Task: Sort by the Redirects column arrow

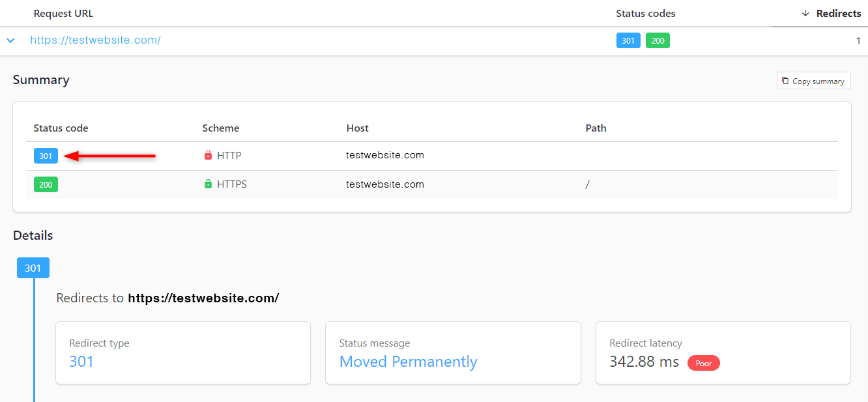Action: pos(805,14)
